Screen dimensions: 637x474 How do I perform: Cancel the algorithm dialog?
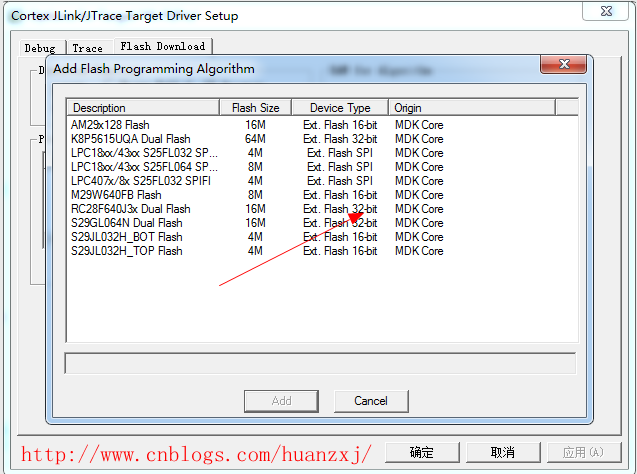tap(371, 401)
